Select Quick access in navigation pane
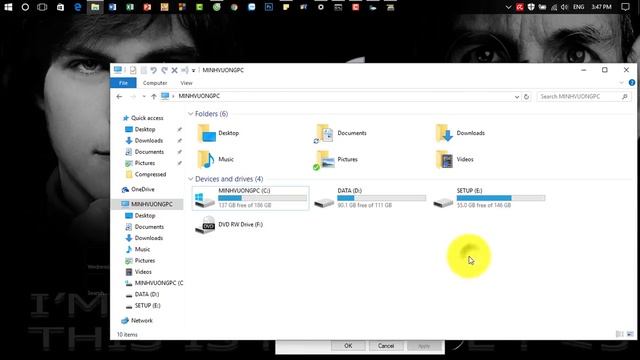 click(x=147, y=118)
